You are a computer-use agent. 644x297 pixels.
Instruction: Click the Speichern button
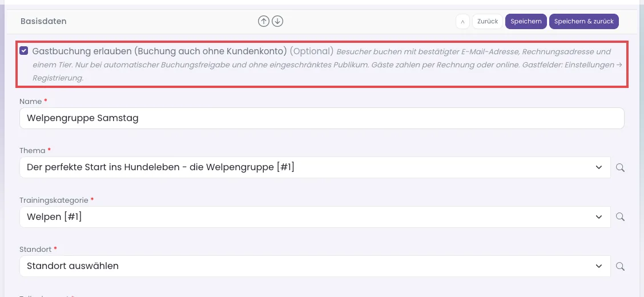(x=526, y=22)
